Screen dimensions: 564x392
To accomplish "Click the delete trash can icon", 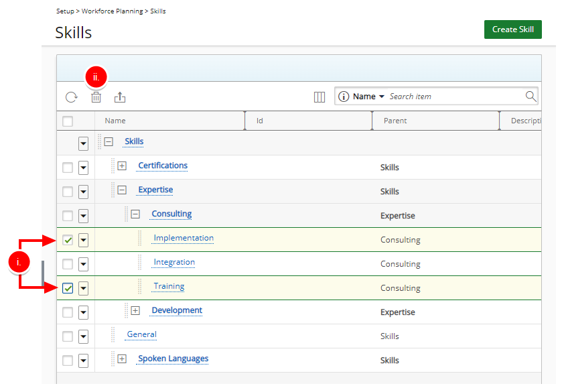I will 96,97.
